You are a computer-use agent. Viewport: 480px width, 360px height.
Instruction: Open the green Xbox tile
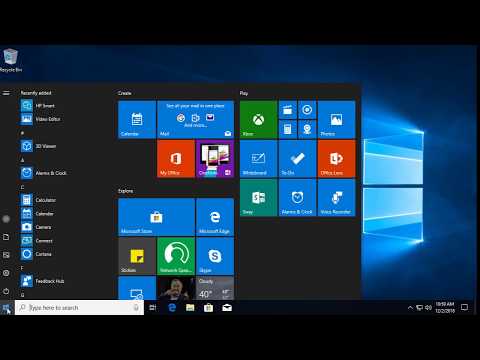[258, 119]
